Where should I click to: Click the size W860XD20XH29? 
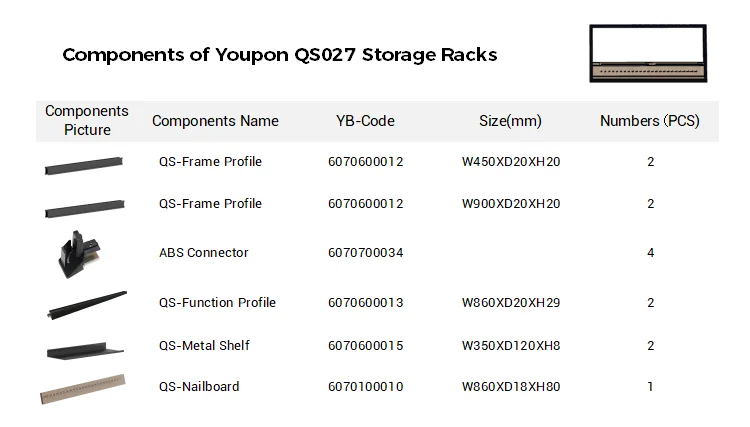[x=511, y=303]
